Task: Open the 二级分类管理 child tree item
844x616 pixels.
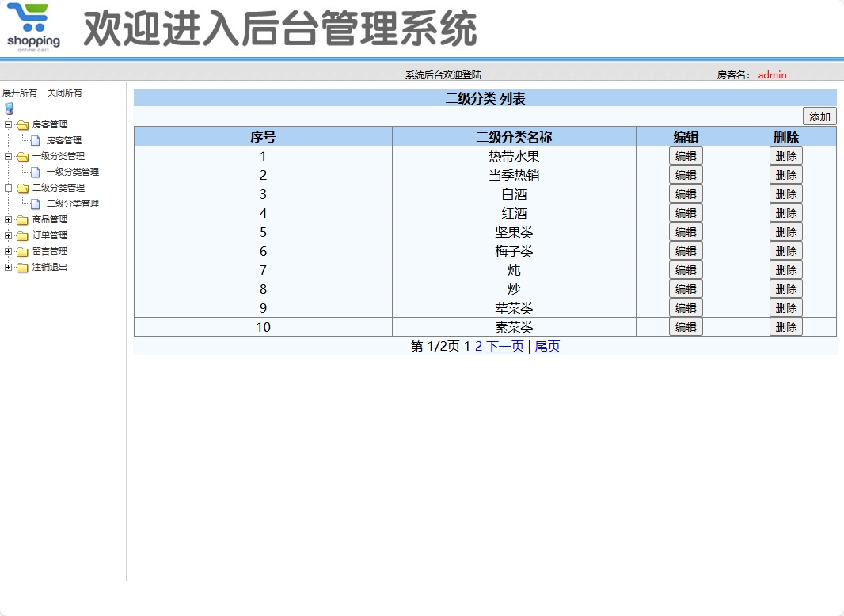Action: click(73, 203)
